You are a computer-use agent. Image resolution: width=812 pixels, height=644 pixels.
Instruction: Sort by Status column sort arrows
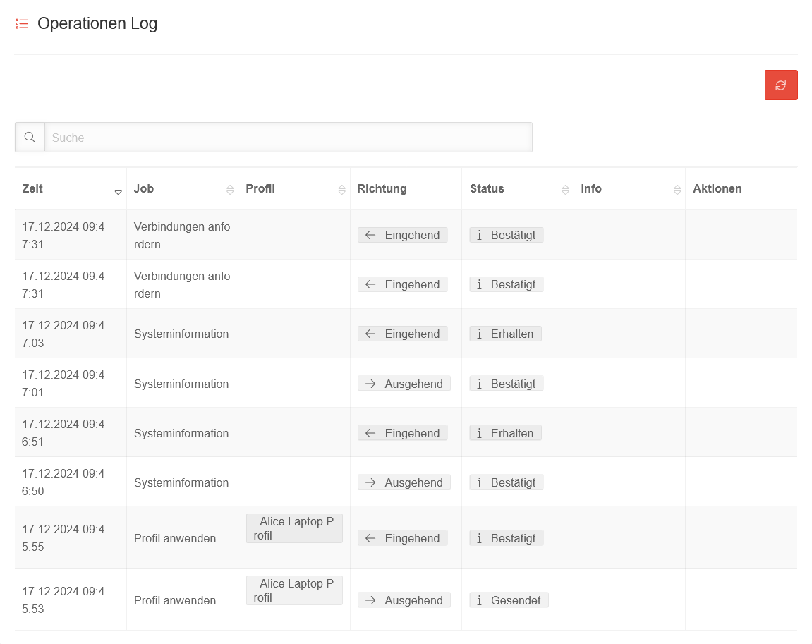pyautogui.click(x=565, y=190)
